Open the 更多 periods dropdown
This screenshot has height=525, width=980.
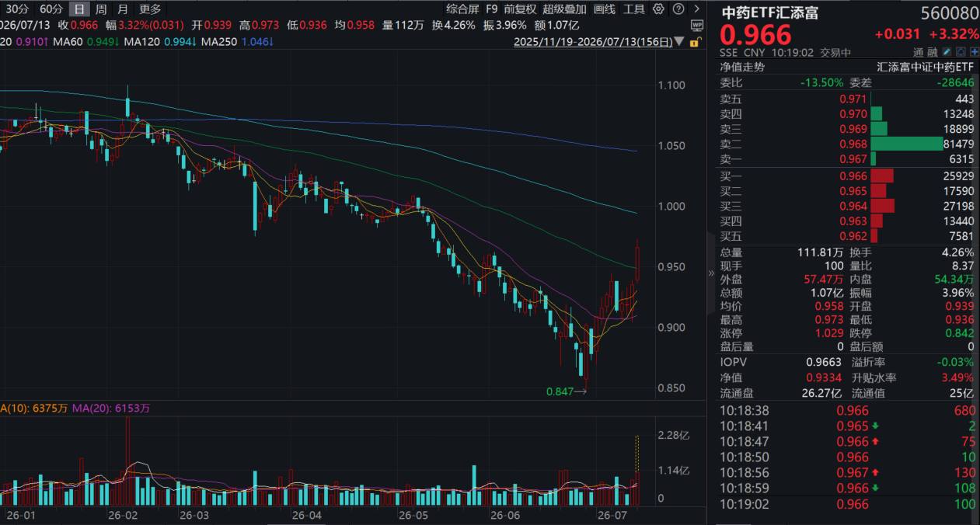coord(151,9)
